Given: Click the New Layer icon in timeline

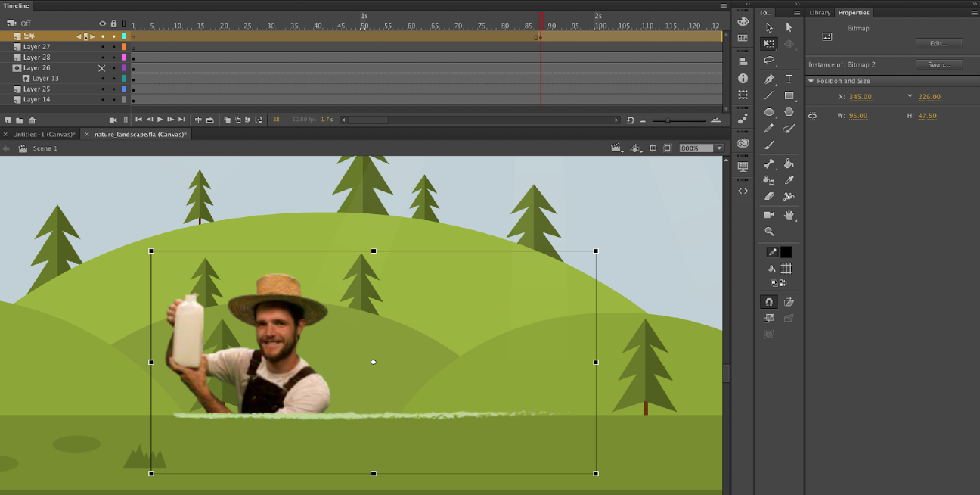Looking at the screenshot, I should 8,120.
